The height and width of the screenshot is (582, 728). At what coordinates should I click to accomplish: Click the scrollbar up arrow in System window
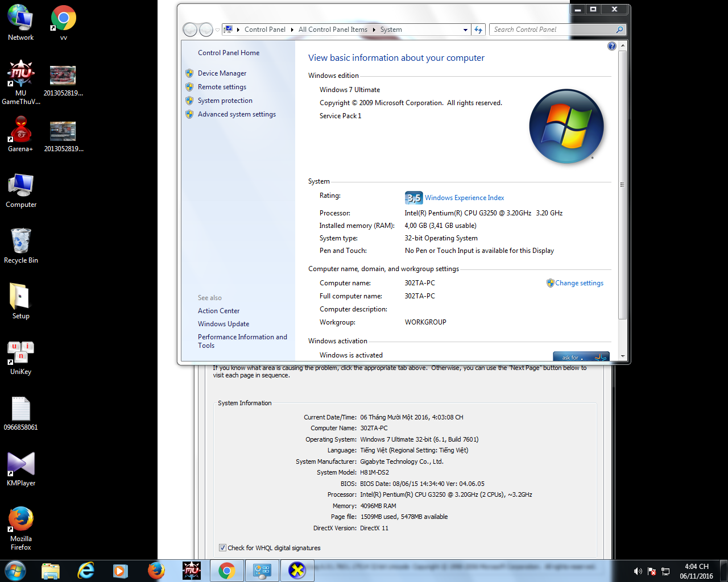pyautogui.click(x=622, y=45)
